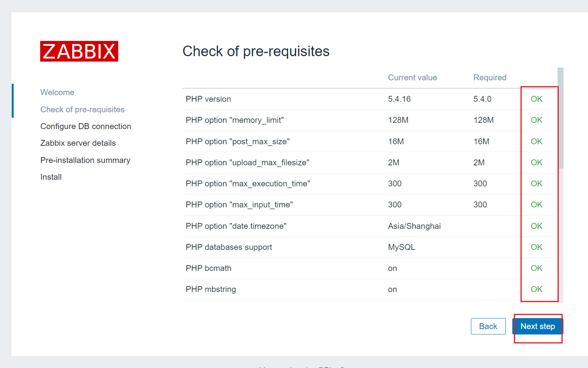This screenshot has height=368, width=588.
Task: Click OK status for PHP version
Action: 536,99
